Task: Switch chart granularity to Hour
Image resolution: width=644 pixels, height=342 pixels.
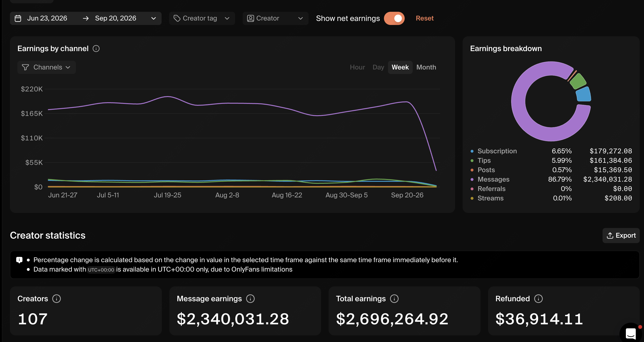Action: [357, 67]
